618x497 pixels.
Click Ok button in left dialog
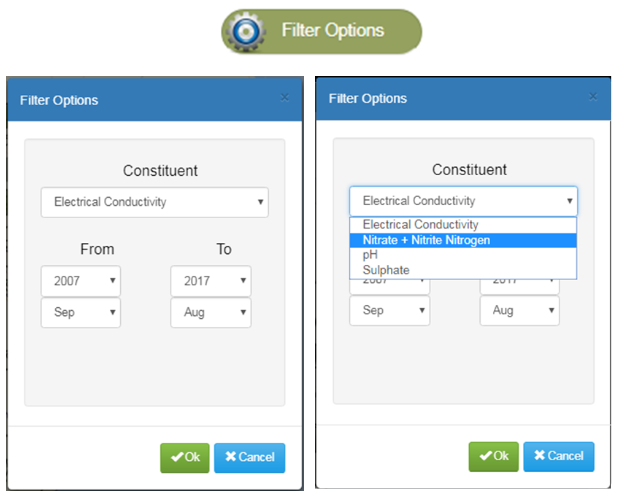185,458
